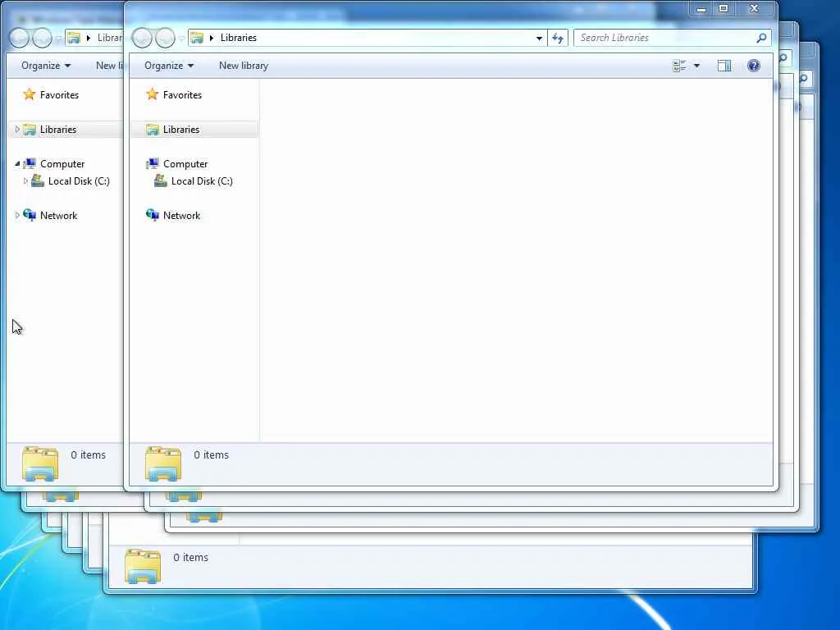Refresh the Libraries address bar
The width and height of the screenshot is (840, 630).
pos(558,38)
